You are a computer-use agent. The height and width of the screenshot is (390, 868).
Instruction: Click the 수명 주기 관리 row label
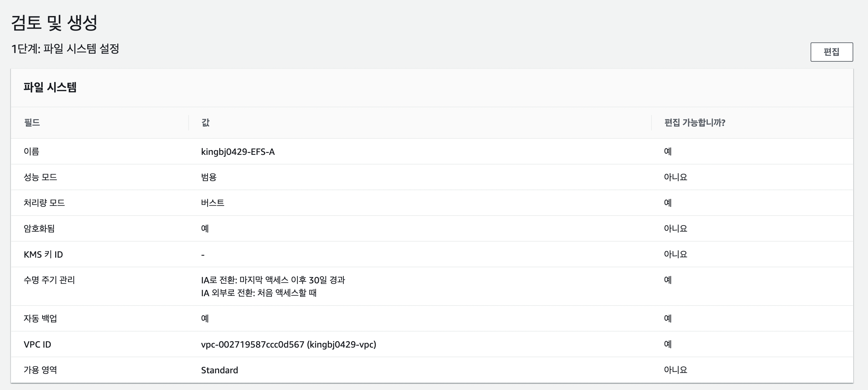tap(49, 280)
